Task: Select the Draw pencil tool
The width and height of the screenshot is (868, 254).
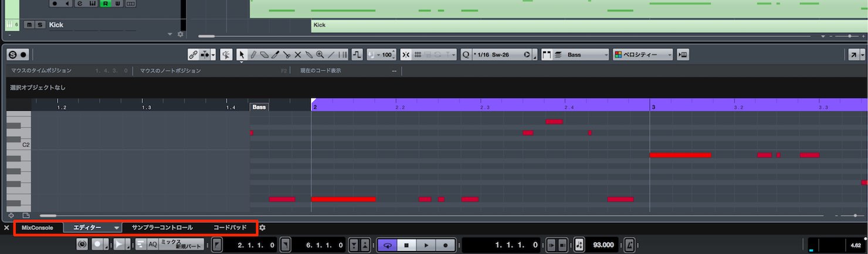Action: [253, 55]
